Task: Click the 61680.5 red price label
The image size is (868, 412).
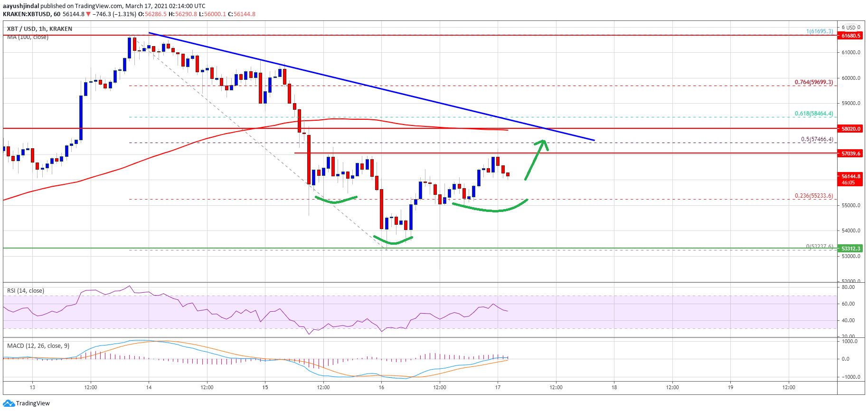Action: coord(850,36)
